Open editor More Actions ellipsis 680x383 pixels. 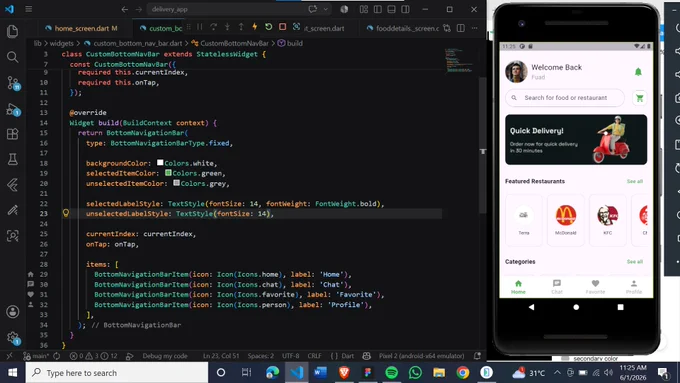(474, 28)
